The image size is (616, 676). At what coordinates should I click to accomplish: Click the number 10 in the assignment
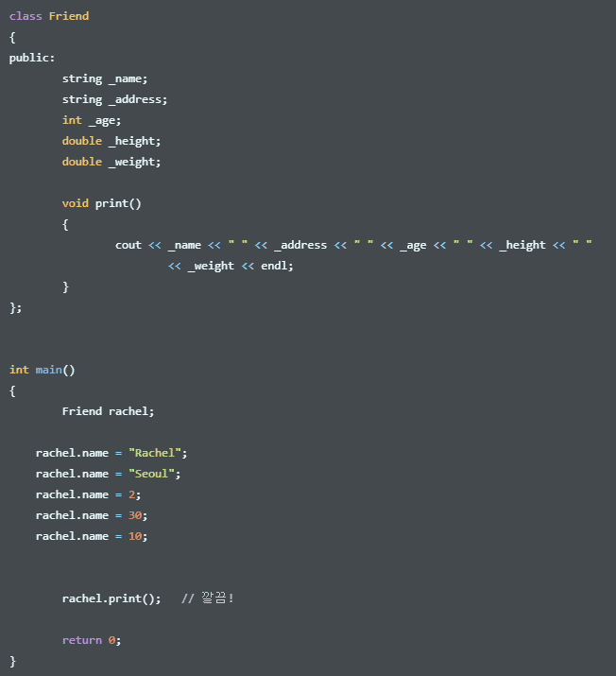coord(135,536)
